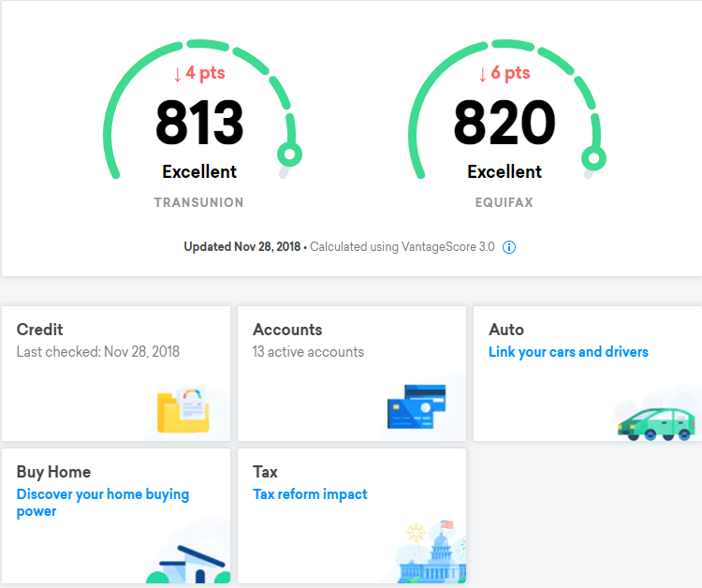The image size is (702, 588).
Task: Click the blue credit cards icon
Action: click(x=417, y=406)
